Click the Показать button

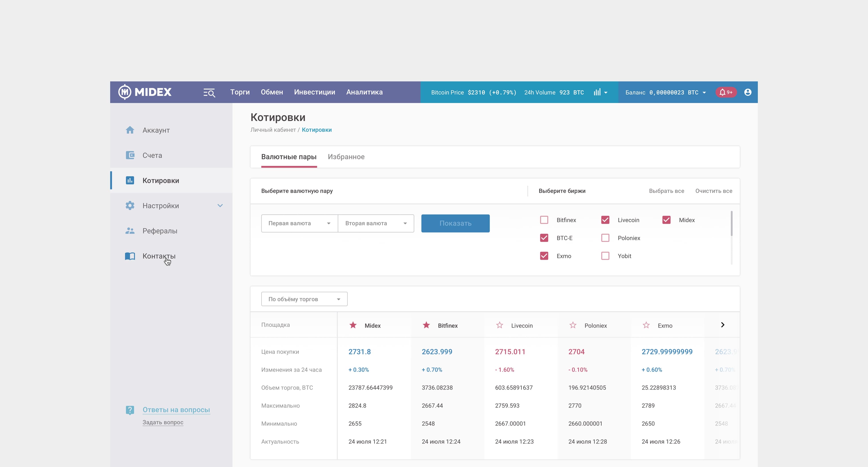[x=455, y=223]
